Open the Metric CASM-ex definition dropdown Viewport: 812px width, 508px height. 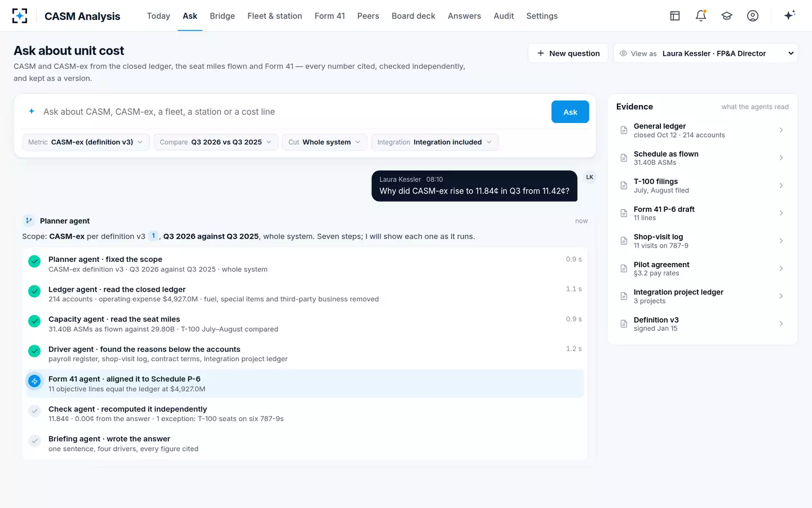tap(86, 142)
